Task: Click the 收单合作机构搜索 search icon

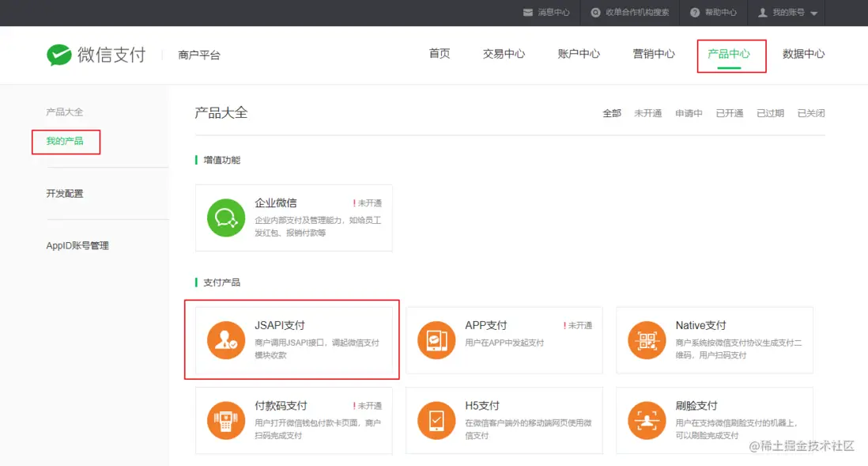Action: coord(596,13)
